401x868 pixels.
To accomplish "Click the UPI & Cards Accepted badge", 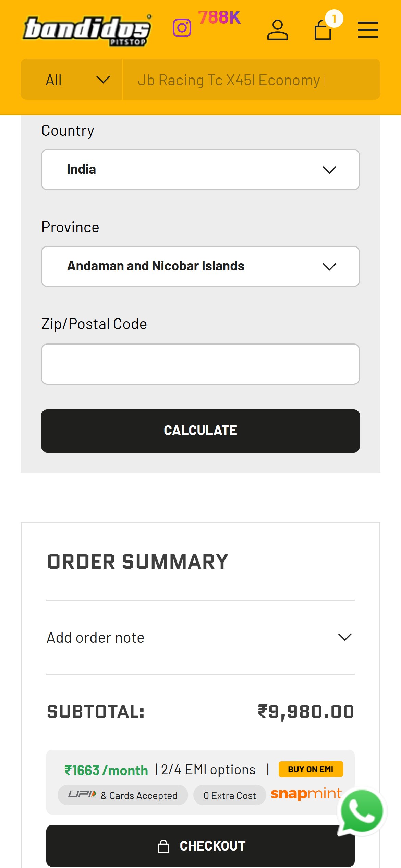I will (123, 795).
